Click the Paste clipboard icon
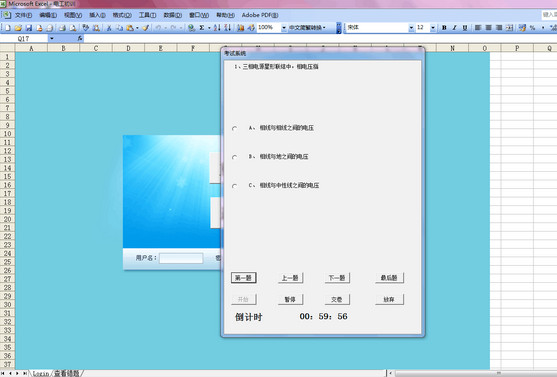557x377 pixels. coord(130,28)
